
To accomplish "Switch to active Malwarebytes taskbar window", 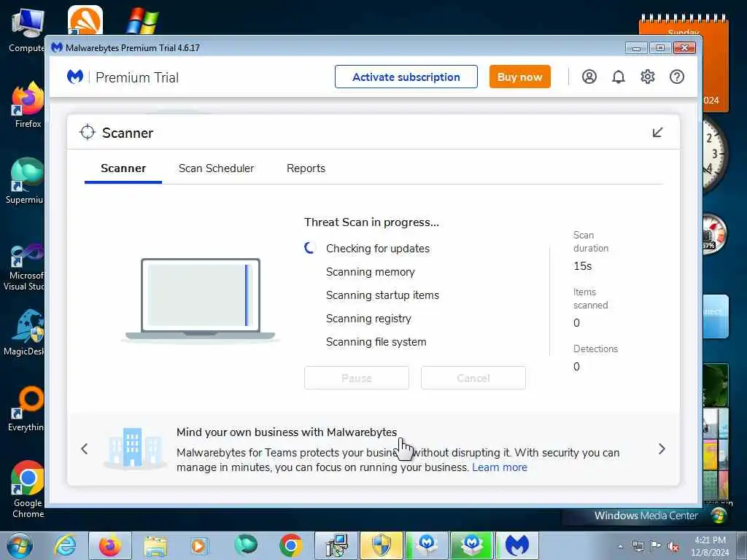I will [518, 545].
